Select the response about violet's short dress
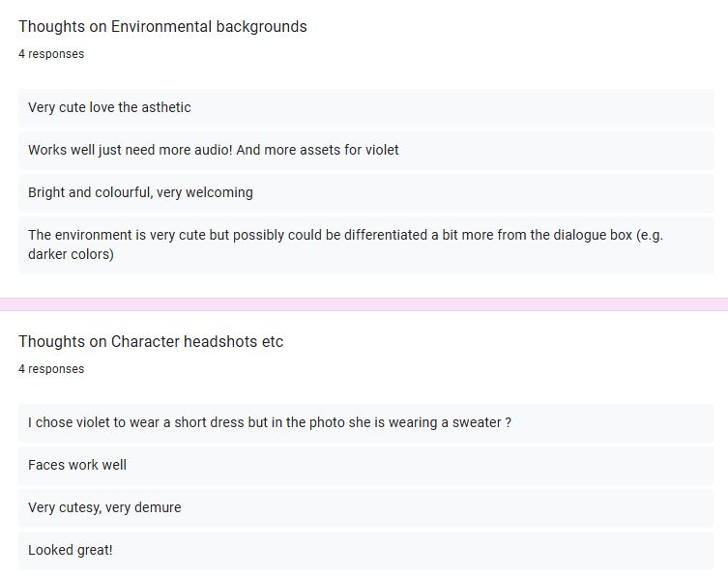The height and width of the screenshot is (575, 728). point(365,422)
